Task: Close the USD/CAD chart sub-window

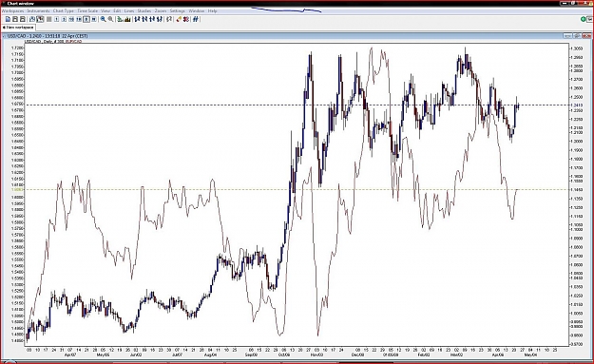Action: point(586,36)
